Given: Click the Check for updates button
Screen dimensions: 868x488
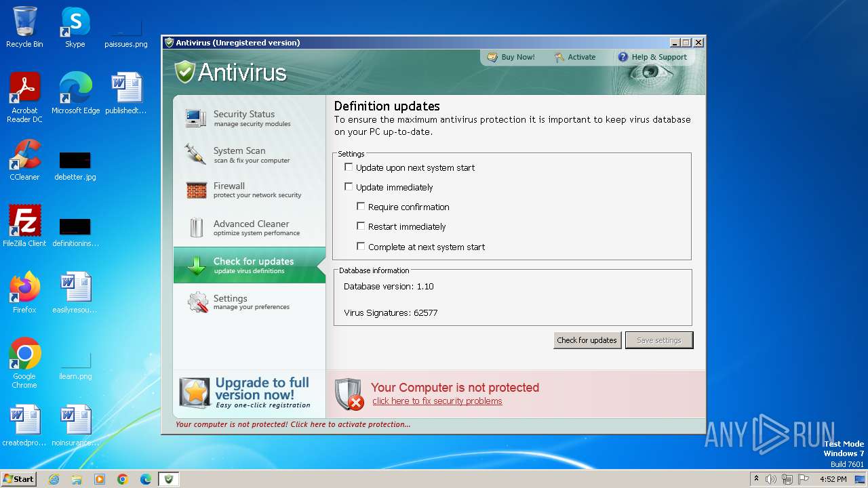Looking at the screenshot, I should pyautogui.click(x=587, y=340).
